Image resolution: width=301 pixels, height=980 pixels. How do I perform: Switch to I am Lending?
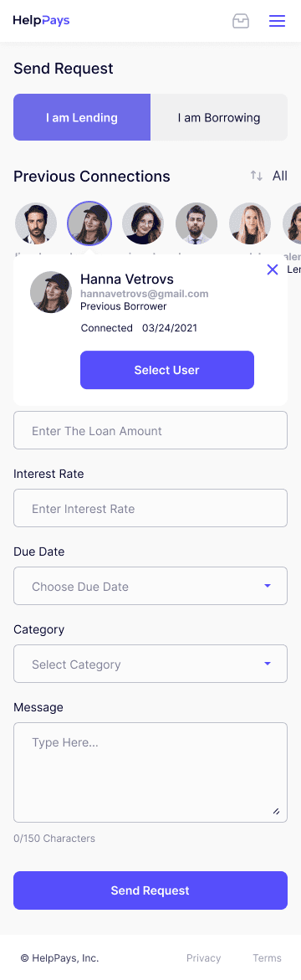coord(82,117)
